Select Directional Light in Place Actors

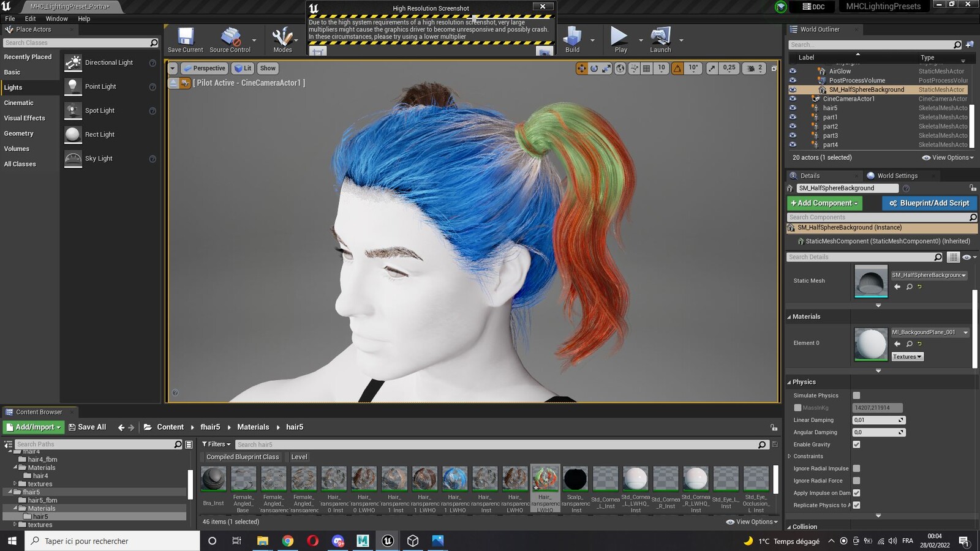pyautogui.click(x=110, y=62)
